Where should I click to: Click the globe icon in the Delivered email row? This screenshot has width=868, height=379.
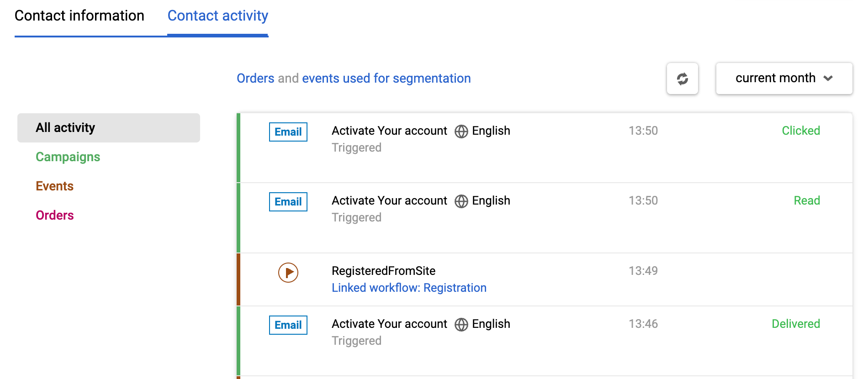pyautogui.click(x=461, y=325)
